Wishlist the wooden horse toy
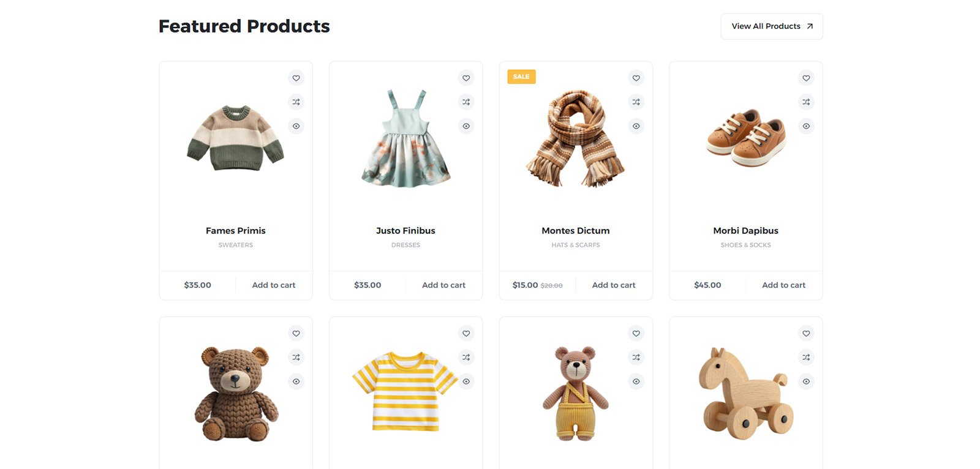The image size is (980, 469). tap(806, 333)
